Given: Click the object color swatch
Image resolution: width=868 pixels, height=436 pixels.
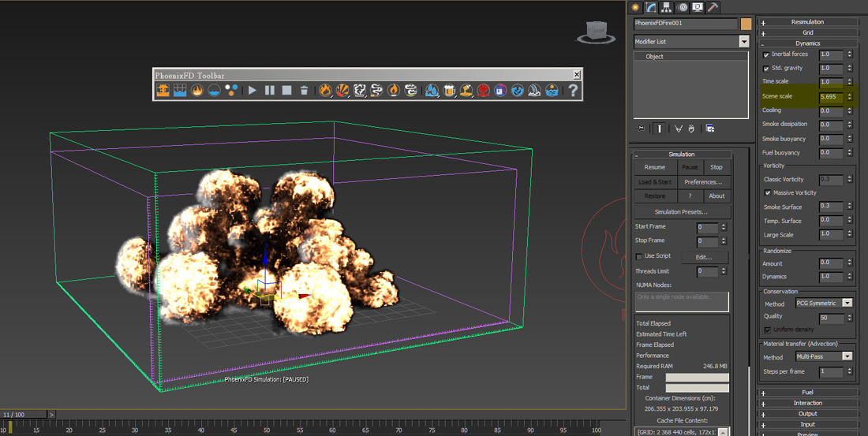Looking at the screenshot, I should (x=746, y=24).
